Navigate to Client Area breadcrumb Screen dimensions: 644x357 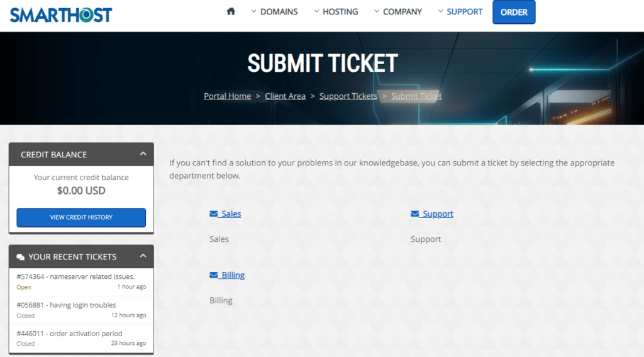coord(285,96)
